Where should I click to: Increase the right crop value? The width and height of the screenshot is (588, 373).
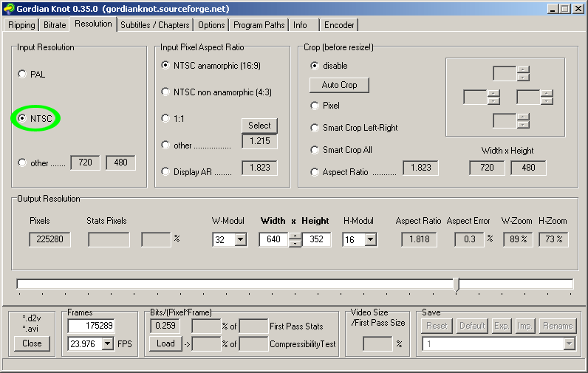click(547, 93)
